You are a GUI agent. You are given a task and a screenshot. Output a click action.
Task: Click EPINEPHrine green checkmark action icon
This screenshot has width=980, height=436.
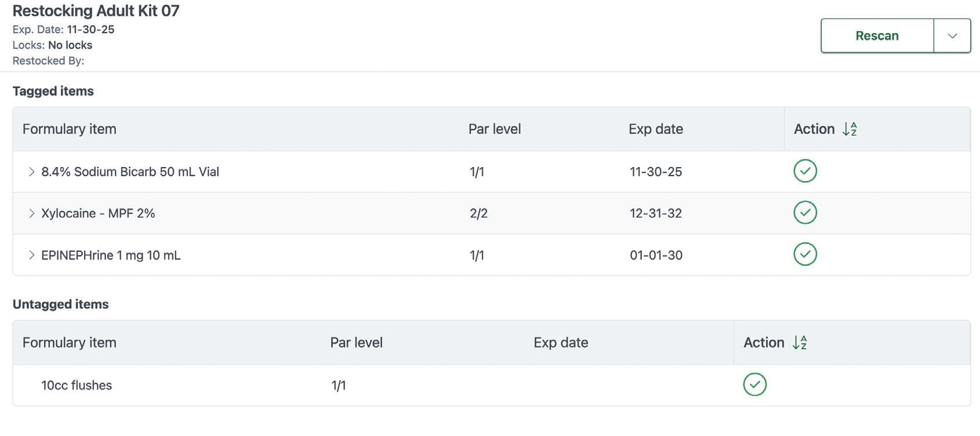tap(805, 255)
